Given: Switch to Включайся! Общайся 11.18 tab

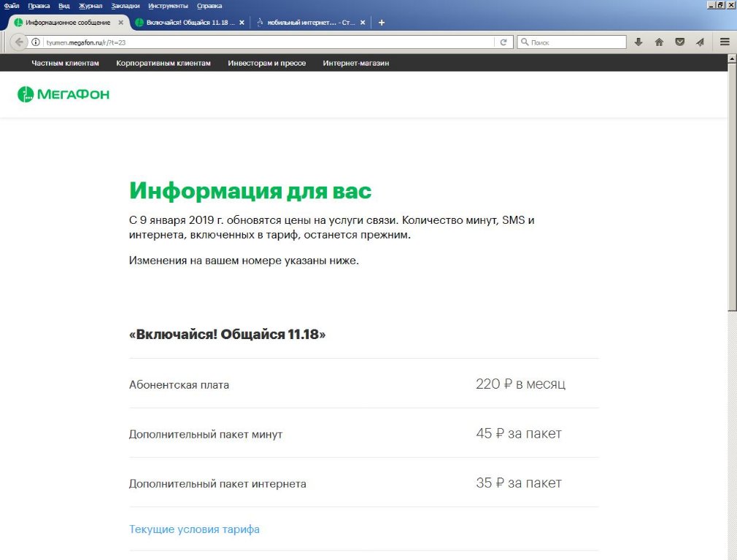Looking at the screenshot, I should (190, 23).
